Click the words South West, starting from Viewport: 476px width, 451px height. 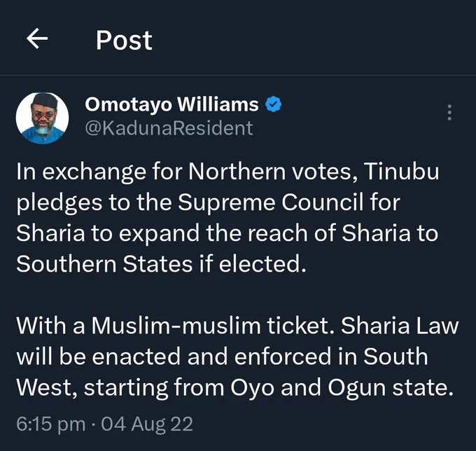(222, 372)
